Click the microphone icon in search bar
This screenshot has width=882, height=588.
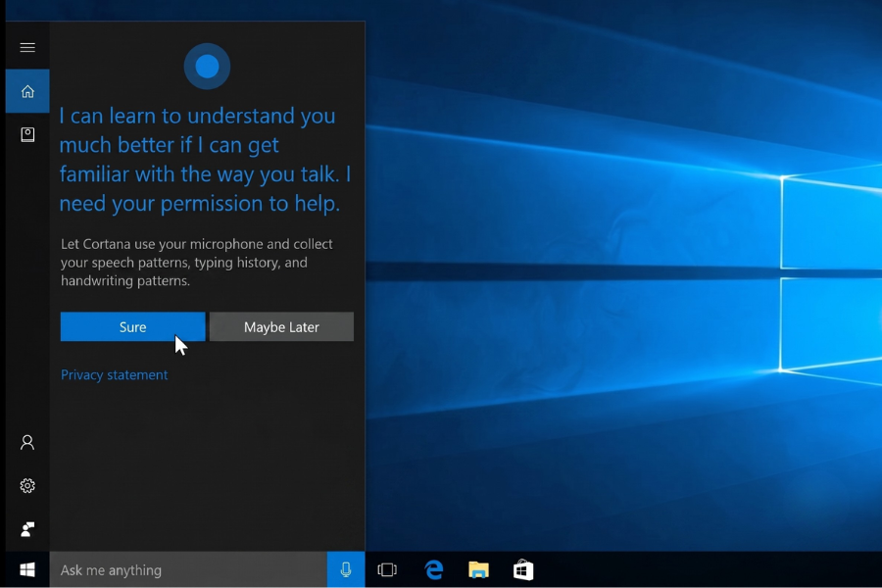(x=346, y=570)
